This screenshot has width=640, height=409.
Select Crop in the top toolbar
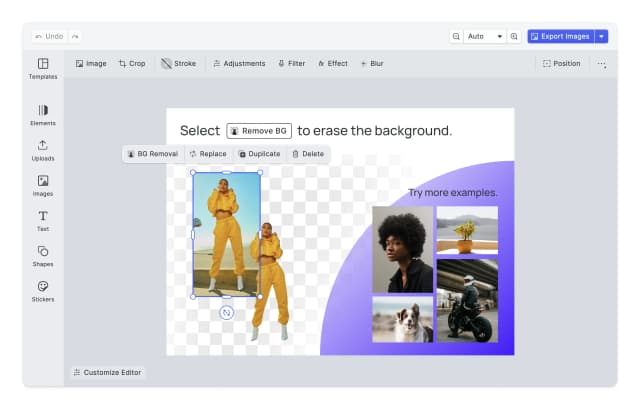point(132,63)
